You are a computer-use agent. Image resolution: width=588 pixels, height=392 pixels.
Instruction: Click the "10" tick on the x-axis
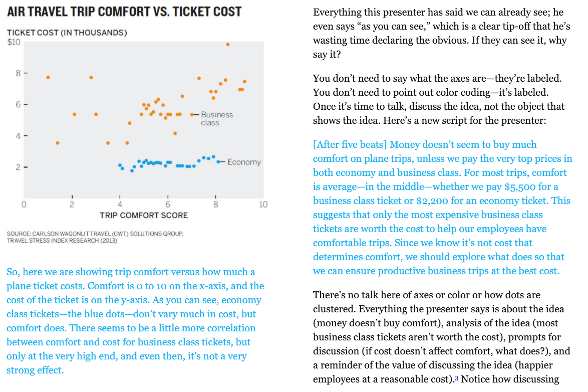tap(263, 205)
